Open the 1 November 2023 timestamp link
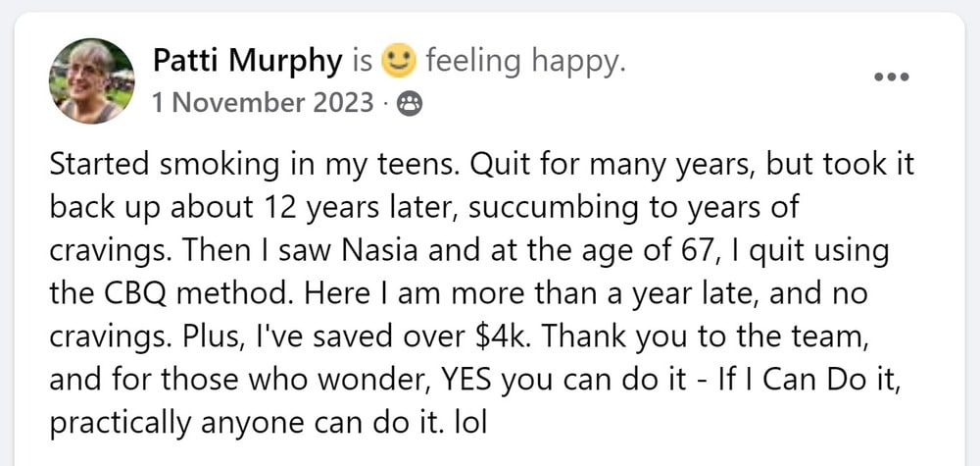This screenshot has height=466, width=980. pos(263,102)
